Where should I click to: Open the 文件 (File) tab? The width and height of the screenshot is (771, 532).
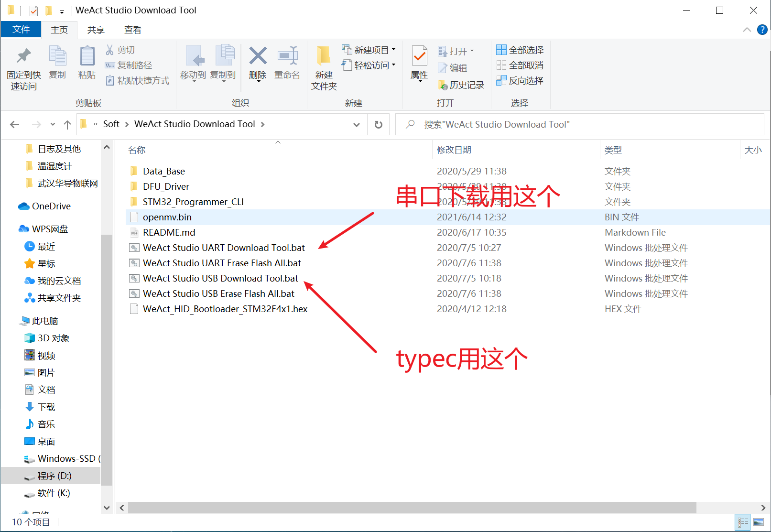[x=21, y=30]
